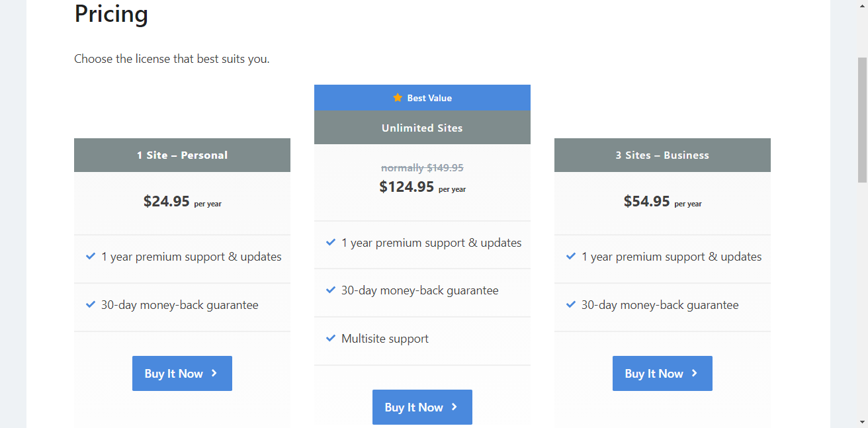The image size is (868, 428).
Task: Click the $124.95 per year price
Action: coord(422,187)
